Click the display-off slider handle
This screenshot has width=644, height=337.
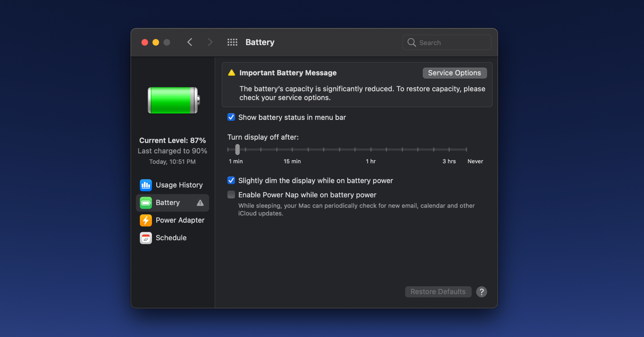237,149
